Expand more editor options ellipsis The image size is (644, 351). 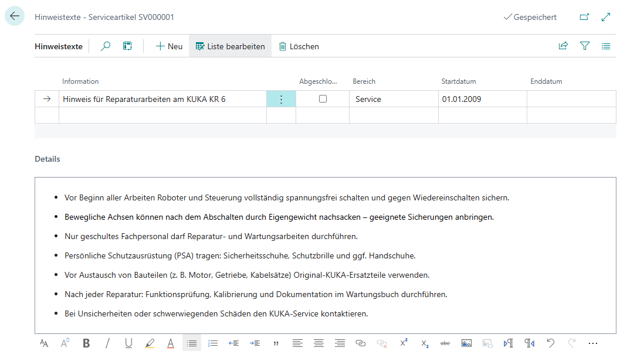click(x=592, y=343)
